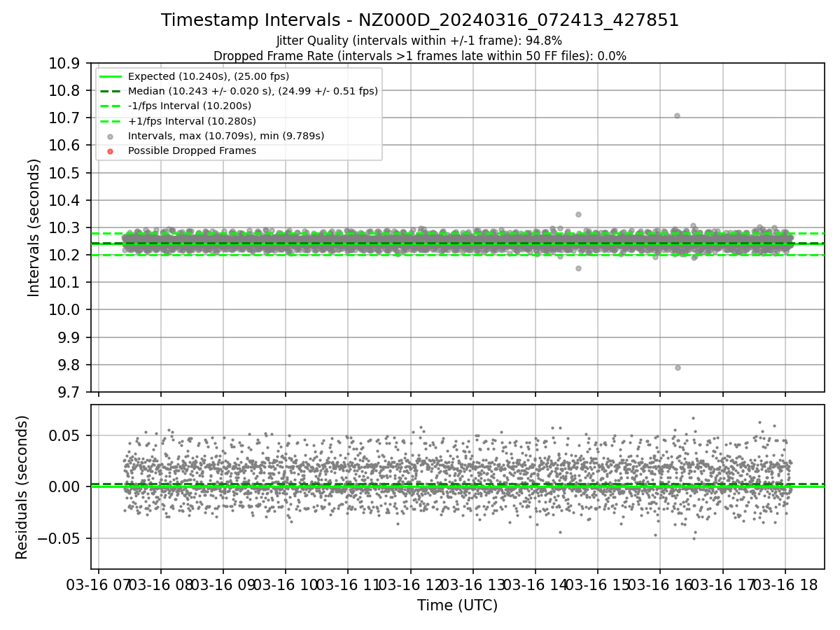Click the 'Intervals (seconds)' y-axis label
840x630 pixels.
tap(34, 227)
